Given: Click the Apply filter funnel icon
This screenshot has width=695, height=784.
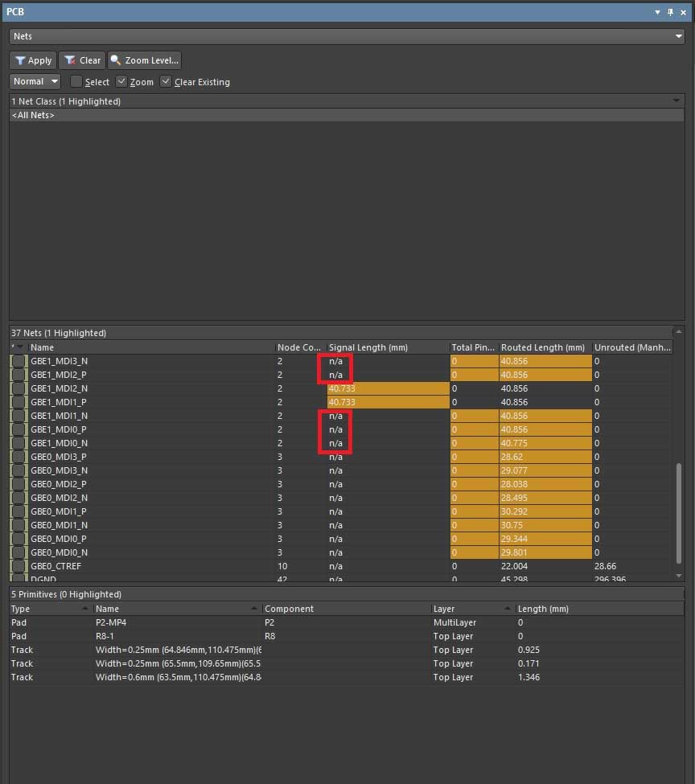Looking at the screenshot, I should pos(21,60).
